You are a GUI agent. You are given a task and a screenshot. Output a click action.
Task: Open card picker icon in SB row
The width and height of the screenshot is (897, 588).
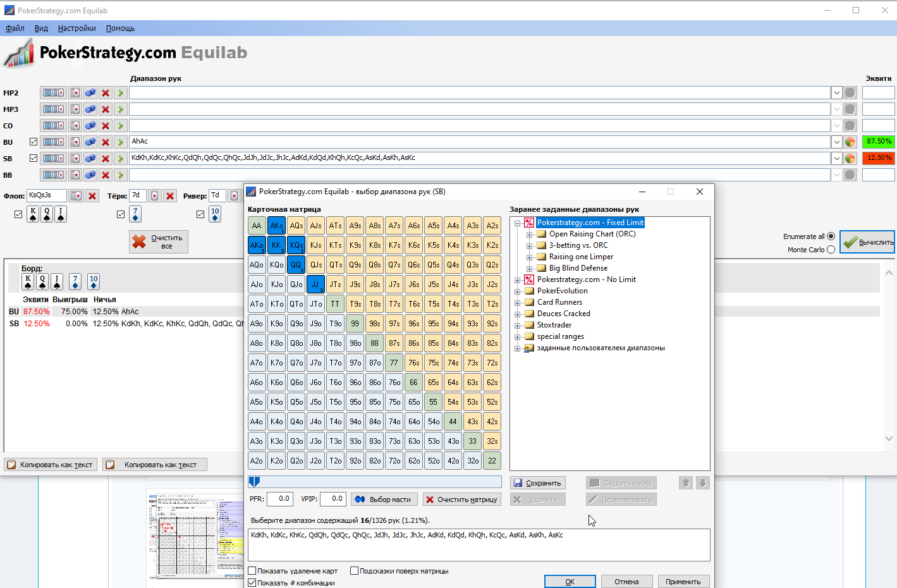click(x=75, y=159)
